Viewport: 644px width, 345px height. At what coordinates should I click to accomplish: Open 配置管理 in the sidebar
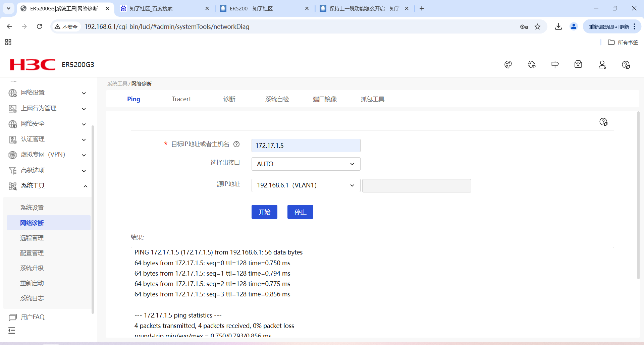pos(32,253)
